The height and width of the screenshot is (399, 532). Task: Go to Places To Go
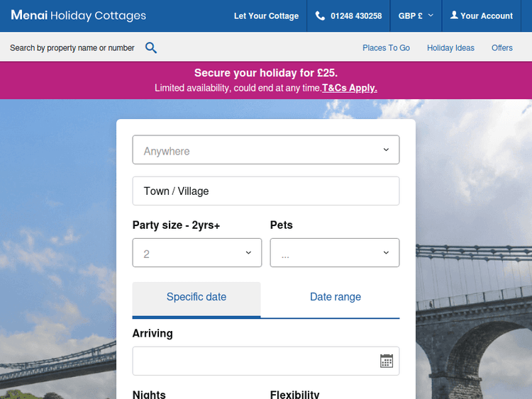pyautogui.click(x=386, y=48)
